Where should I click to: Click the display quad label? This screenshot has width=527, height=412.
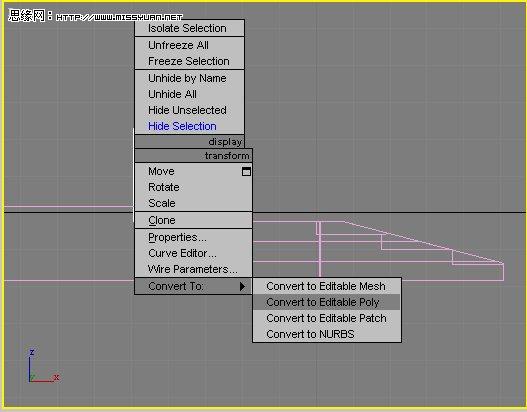point(225,142)
